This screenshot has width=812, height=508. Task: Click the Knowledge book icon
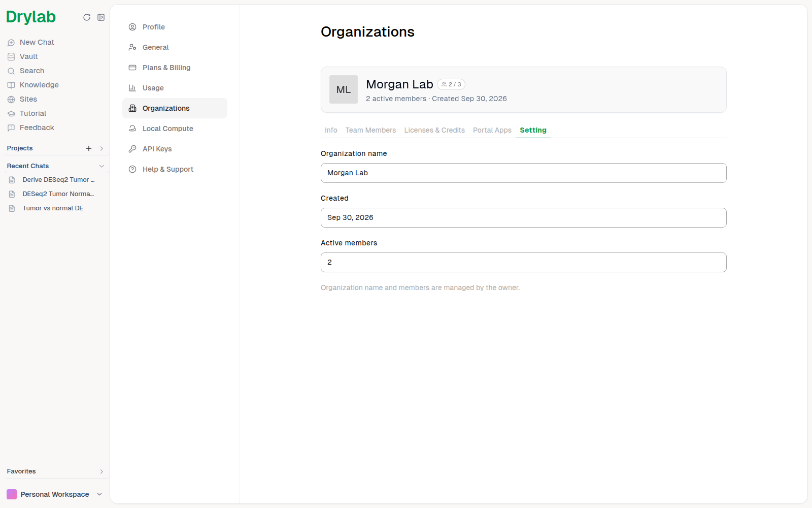coord(11,85)
